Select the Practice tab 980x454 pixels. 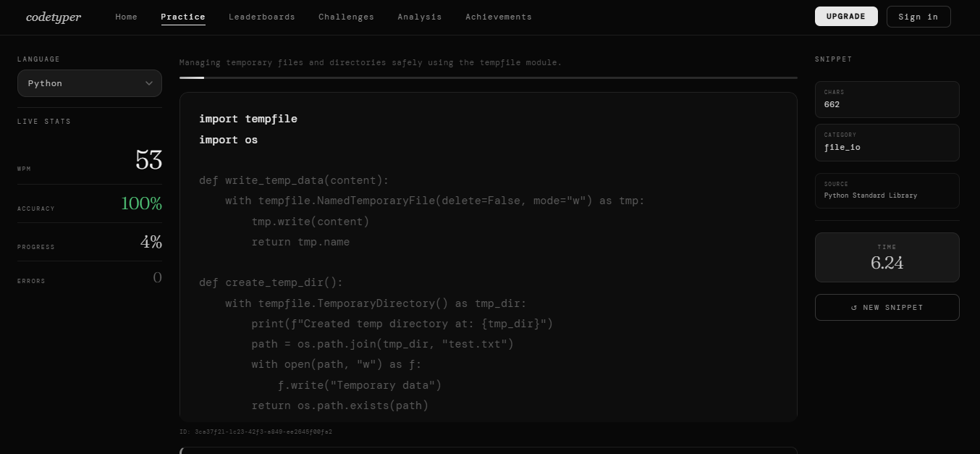pos(183,17)
